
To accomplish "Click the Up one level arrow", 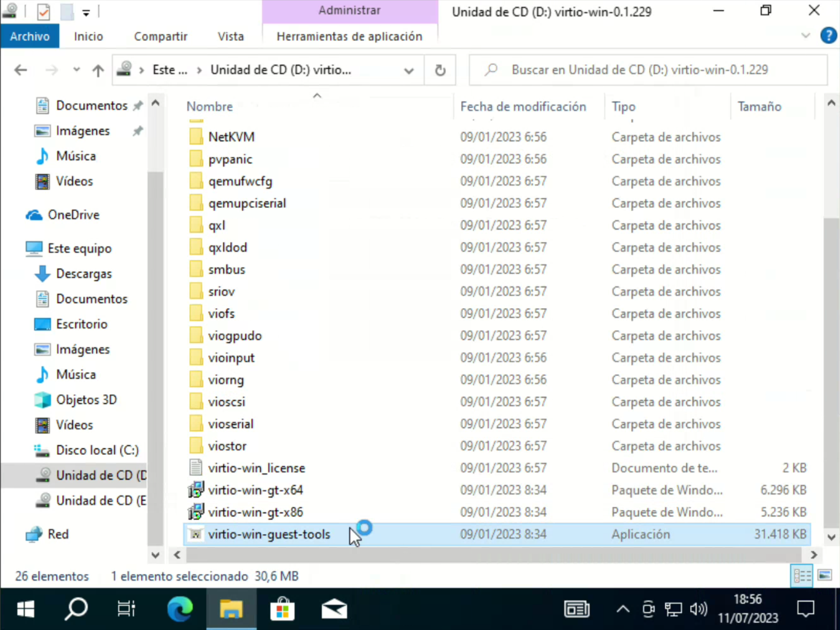I will click(97, 70).
